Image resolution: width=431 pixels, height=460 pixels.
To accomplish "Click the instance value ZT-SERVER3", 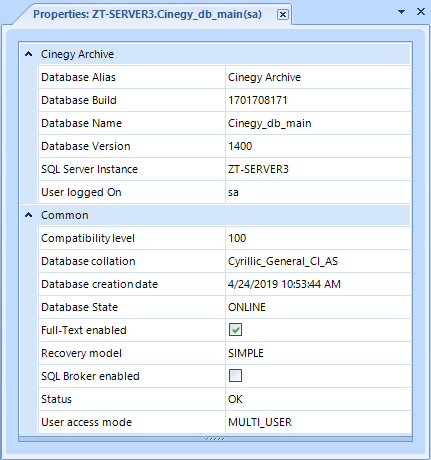I will 258,169.
